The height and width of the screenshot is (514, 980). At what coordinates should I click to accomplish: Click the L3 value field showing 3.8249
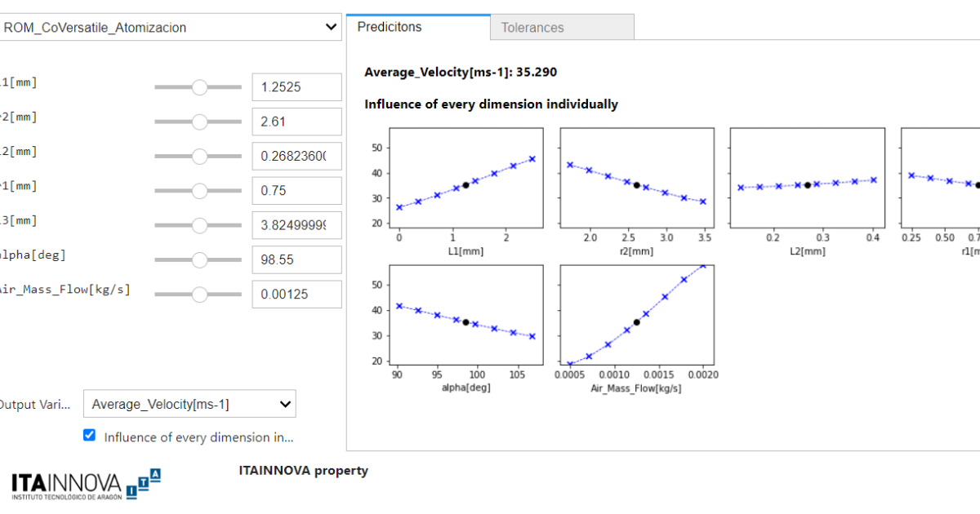coord(296,224)
